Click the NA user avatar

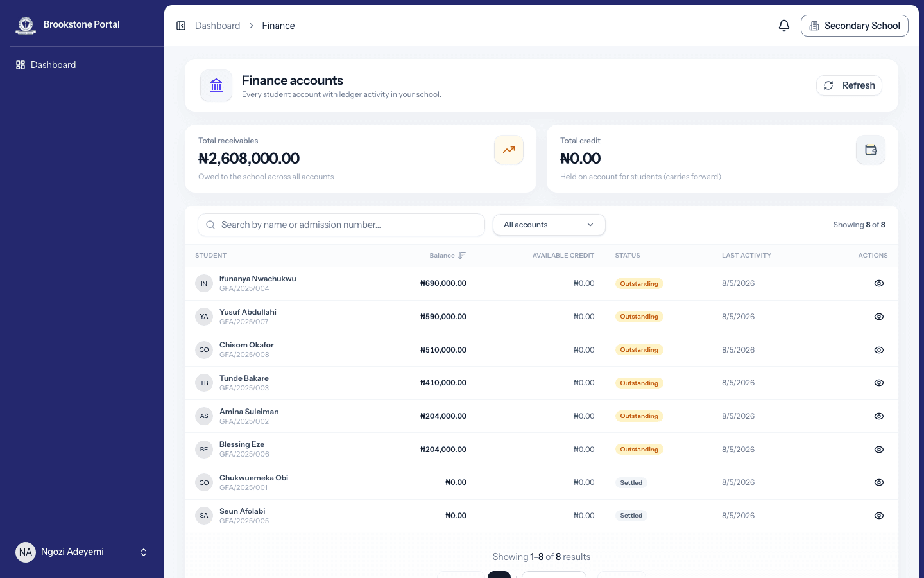pos(26,552)
